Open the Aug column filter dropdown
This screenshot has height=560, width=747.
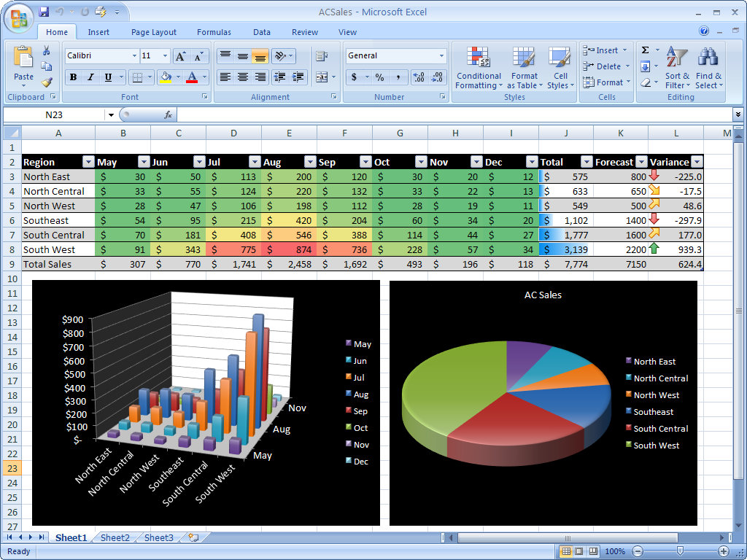point(310,162)
